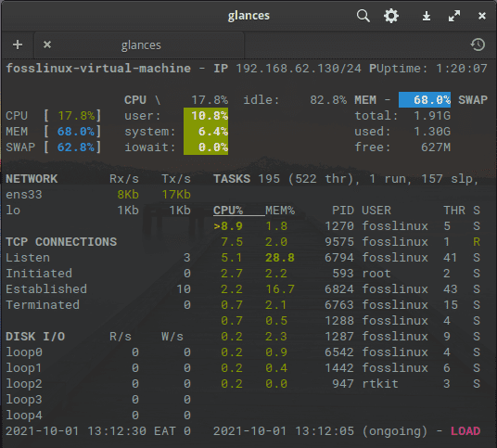Screen dimensions: 497x448
Task: Select the process row with PID 6794
Action: [347, 258]
